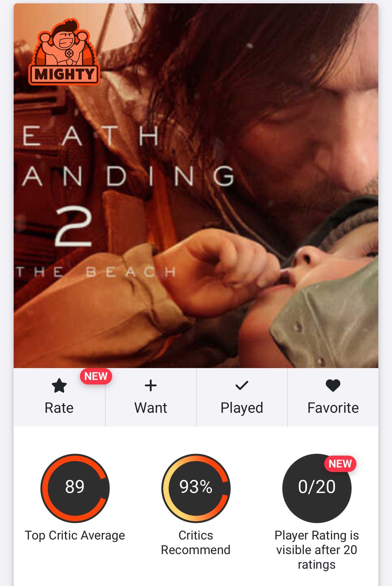The image size is (392, 586).
Task: Open the Rate label
Action: (x=59, y=408)
